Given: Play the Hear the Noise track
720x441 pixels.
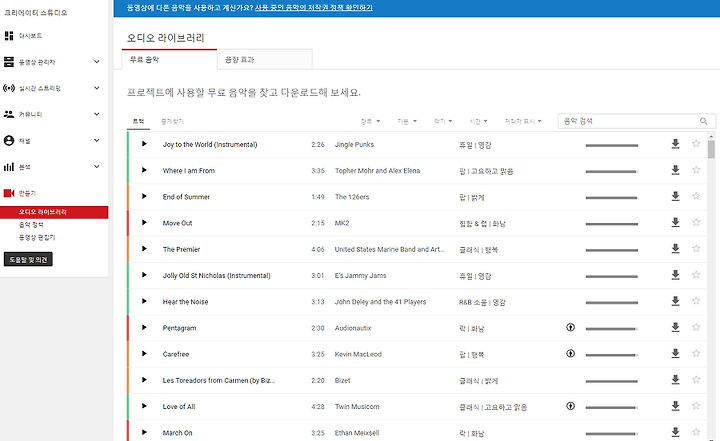Looking at the screenshot, I should pyautogui.click(x=144, y=301).
